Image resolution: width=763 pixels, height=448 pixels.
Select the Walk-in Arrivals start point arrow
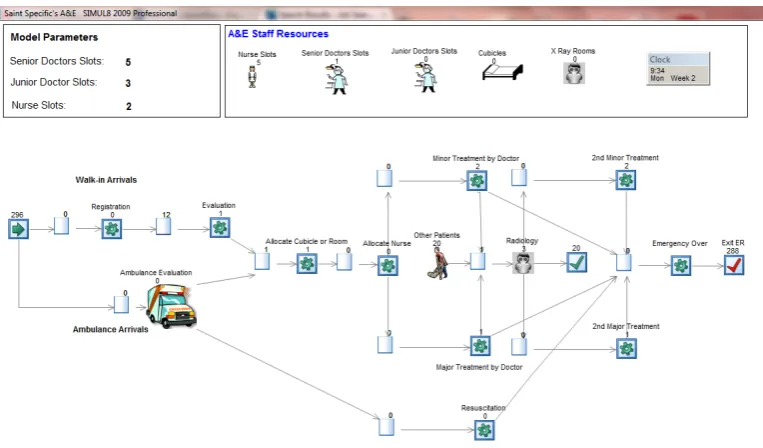(x=18, y=229)
